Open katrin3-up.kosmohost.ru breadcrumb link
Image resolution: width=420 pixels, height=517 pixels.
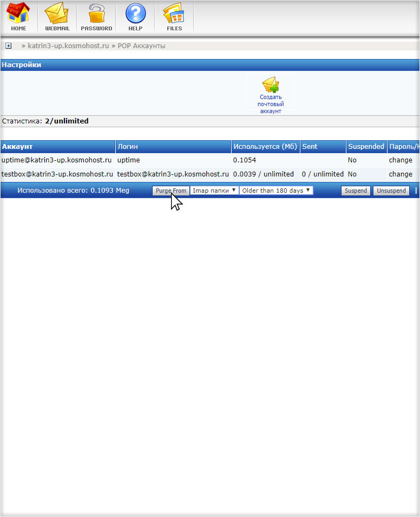(x=68, y=46)
